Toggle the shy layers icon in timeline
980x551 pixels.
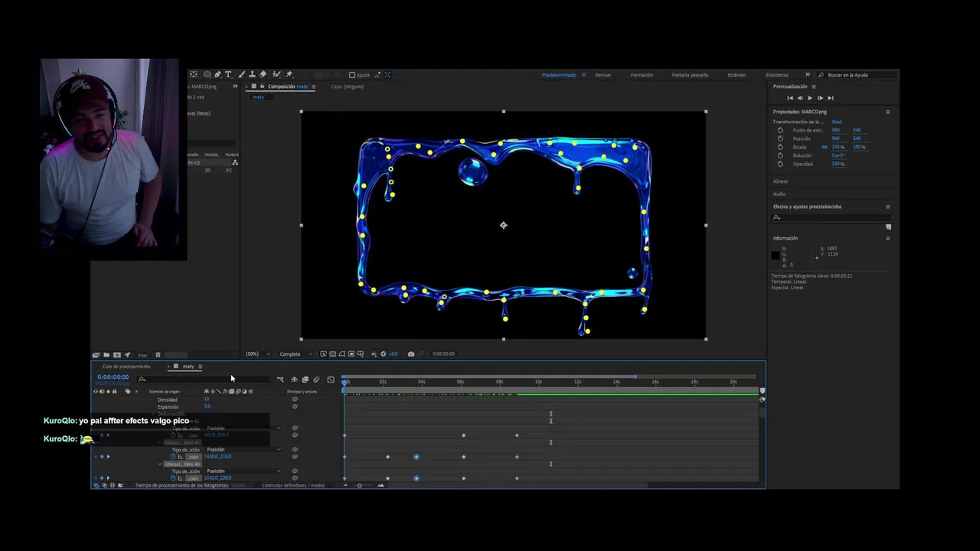tap(294, 380)
